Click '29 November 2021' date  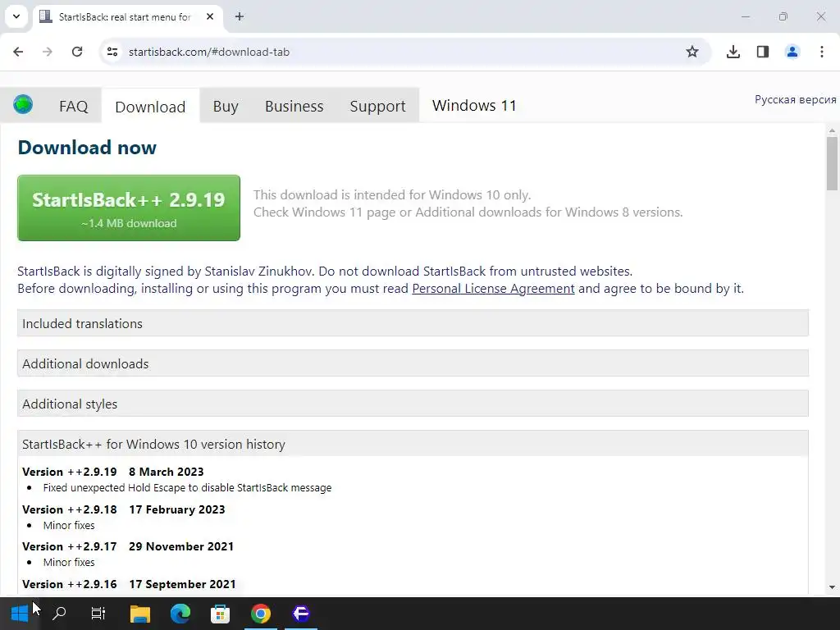click(181, 546)
